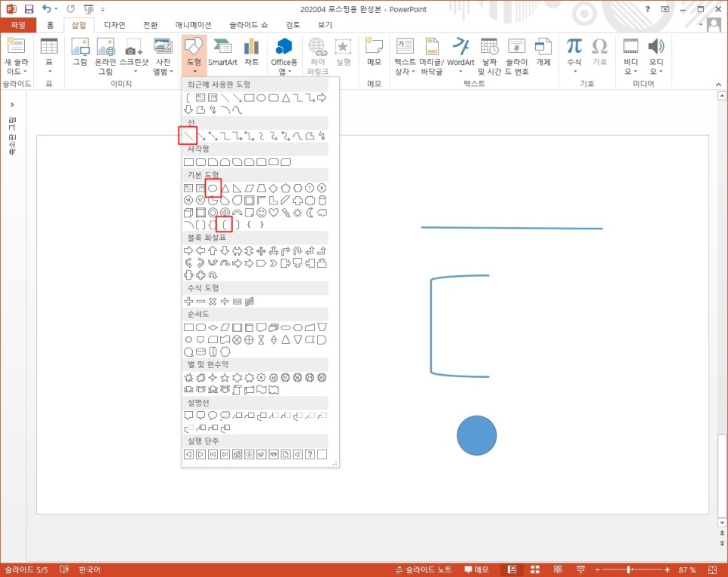
Task: Pick the cube shape
Action: [x=188, y=213]
